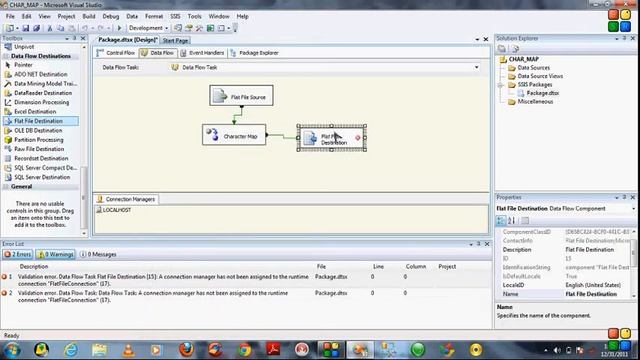Click the Undo toolbar icon
640x360 pixels.
coord(85,28)
